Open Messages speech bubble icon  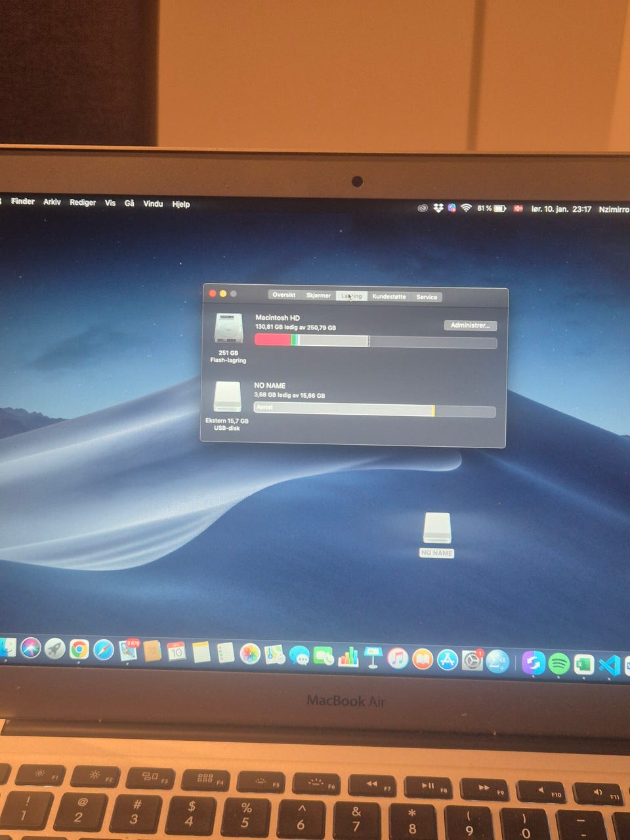pyautogui.click(x=299, y=655)
